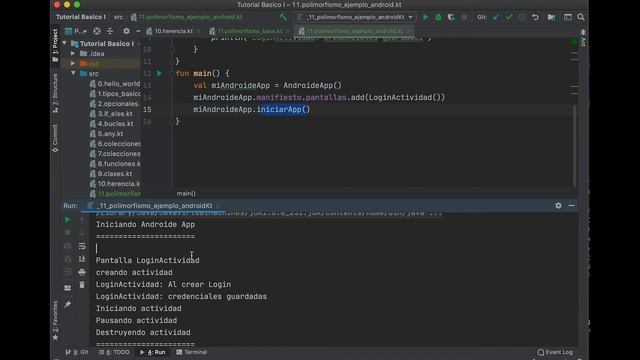Toggle the Favorites tool window strip button
Viewport: 640px width, 360px height.
[x=55, y=321]
